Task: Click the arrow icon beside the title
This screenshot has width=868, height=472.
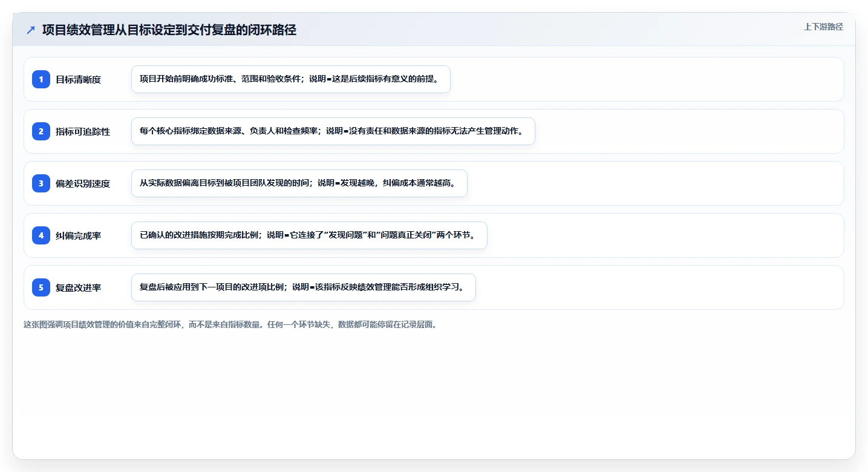Action: coord(31,30)
